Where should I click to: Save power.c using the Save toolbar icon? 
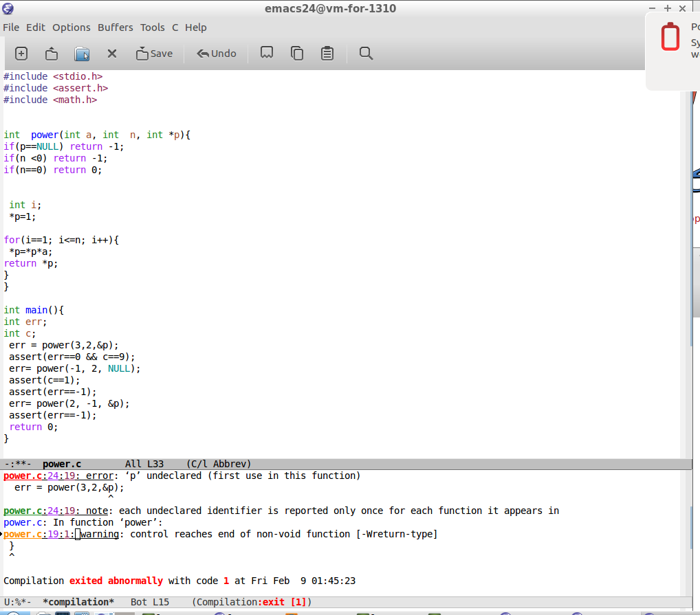[154, 53]
